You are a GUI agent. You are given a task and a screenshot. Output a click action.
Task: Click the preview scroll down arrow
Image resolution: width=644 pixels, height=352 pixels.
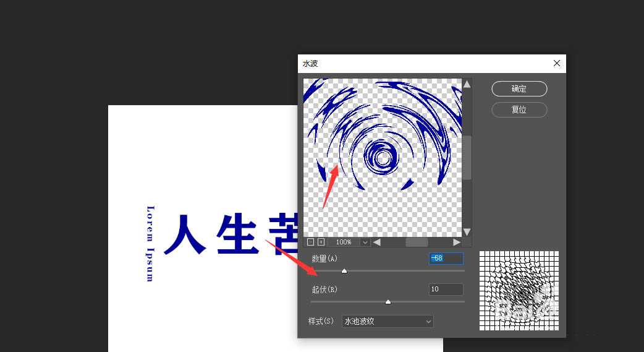[x=467, y=232]
